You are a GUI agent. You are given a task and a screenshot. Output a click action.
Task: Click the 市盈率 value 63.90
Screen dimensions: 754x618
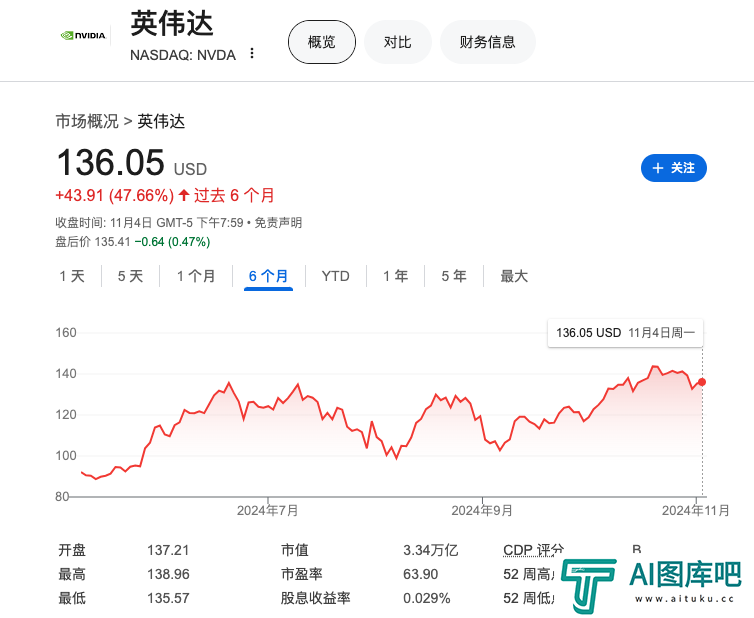[421, 574]
